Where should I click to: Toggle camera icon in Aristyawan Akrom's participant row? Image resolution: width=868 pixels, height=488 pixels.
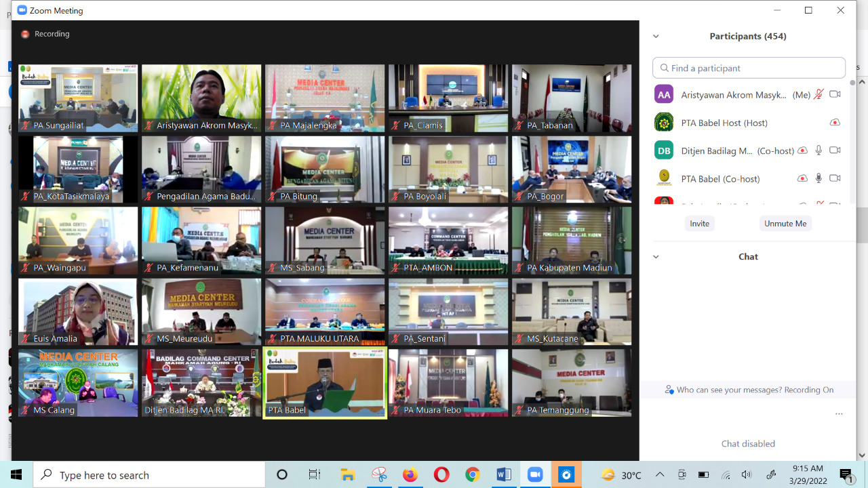point(835,95)
